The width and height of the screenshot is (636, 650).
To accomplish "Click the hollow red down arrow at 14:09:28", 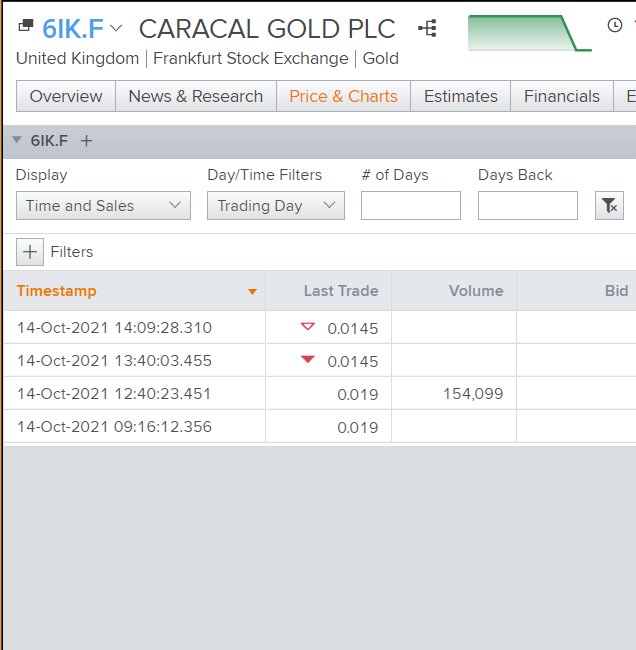I will coord(308,327).
